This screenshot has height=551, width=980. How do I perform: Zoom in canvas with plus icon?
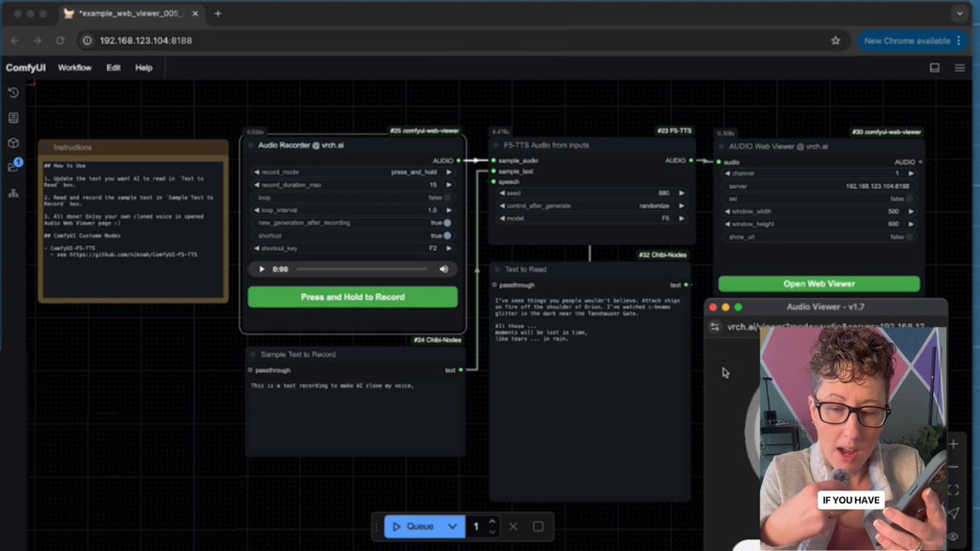pyautogui.click(x=953, y=444)
